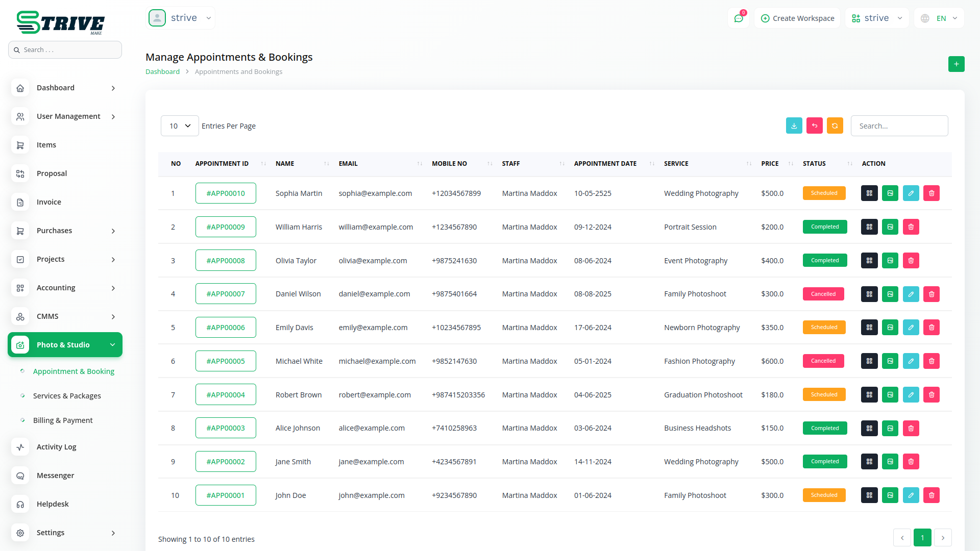Open Billing & Payment submenu item
Viewport: 980px width, 551px height.
[63, 420]
